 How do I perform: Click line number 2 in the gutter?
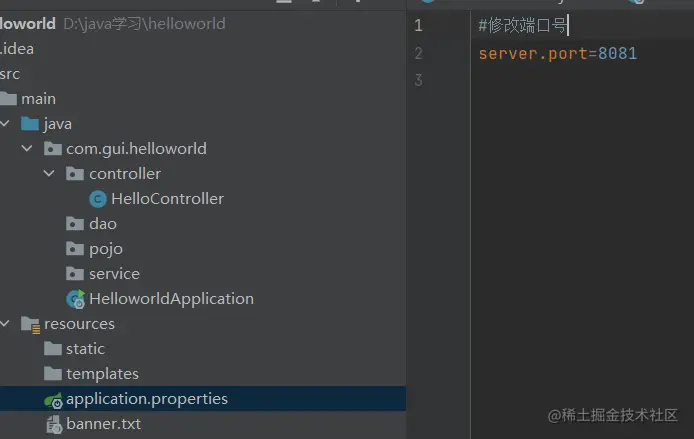(x=418, y=53)
